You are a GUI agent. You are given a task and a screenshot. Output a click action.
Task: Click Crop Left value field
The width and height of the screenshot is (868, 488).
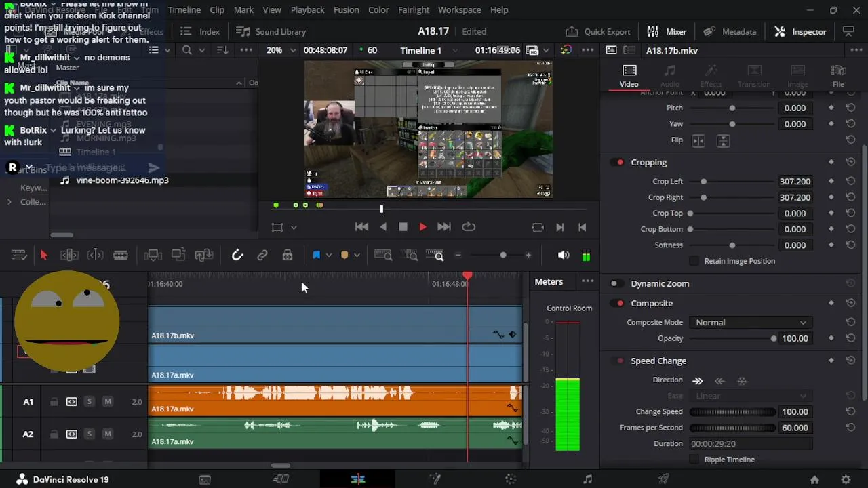click(795, 182)
